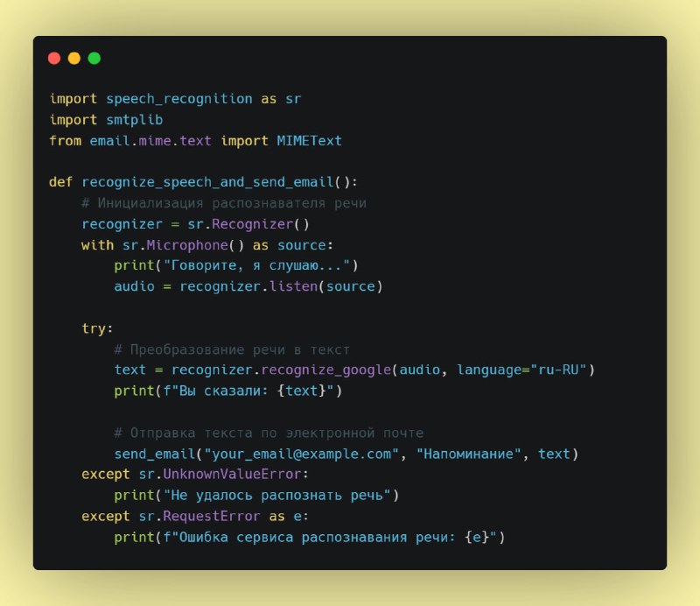This screenshot has width=700, height=606.
Task: Click the 'Напоминание' string
Action: (x=468, y=454)
